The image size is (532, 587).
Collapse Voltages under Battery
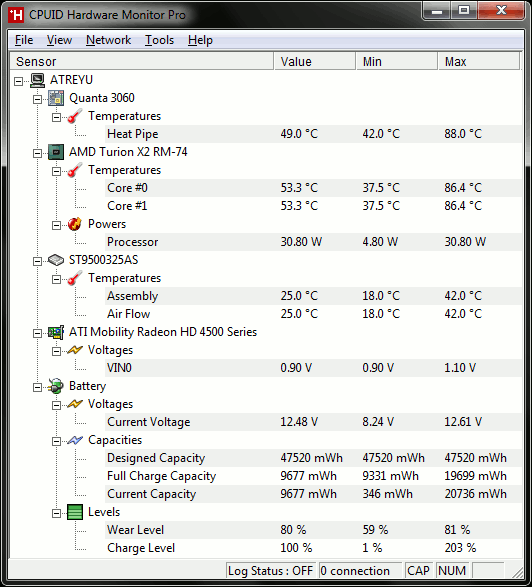click(56, 405)
